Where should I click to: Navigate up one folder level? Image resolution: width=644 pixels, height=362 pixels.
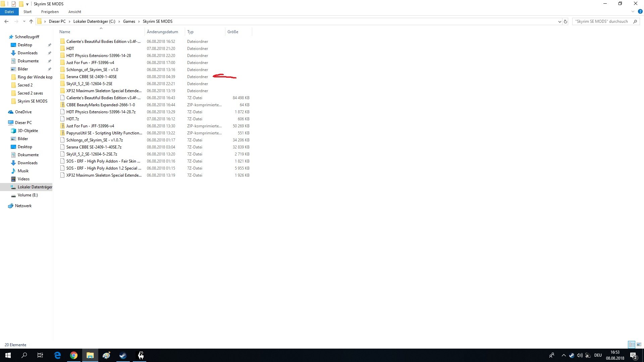(x=31, y=21)
